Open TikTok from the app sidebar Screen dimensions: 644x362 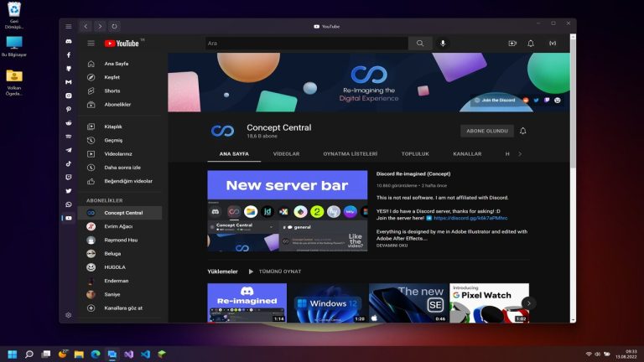tap(69, 163)
